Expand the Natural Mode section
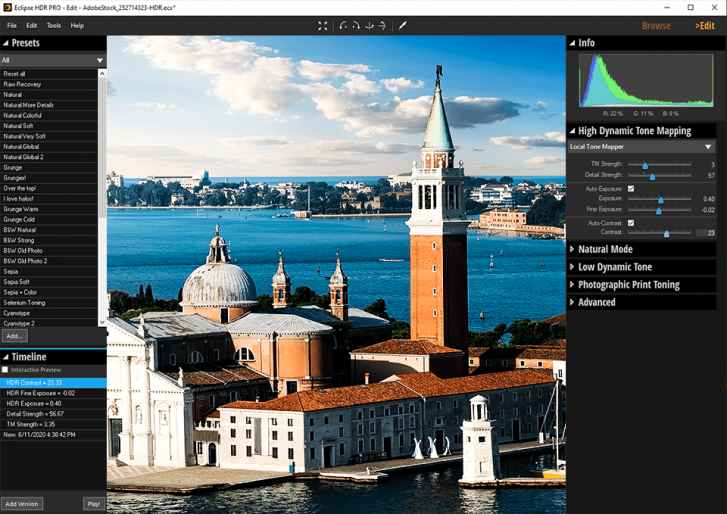Viewport: 727px width, 514px height. pos(605,249)
